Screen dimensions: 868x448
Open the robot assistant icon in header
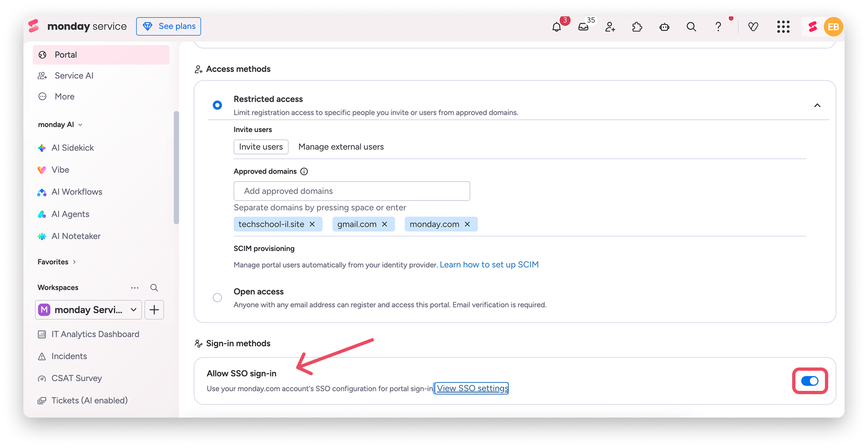664,27
